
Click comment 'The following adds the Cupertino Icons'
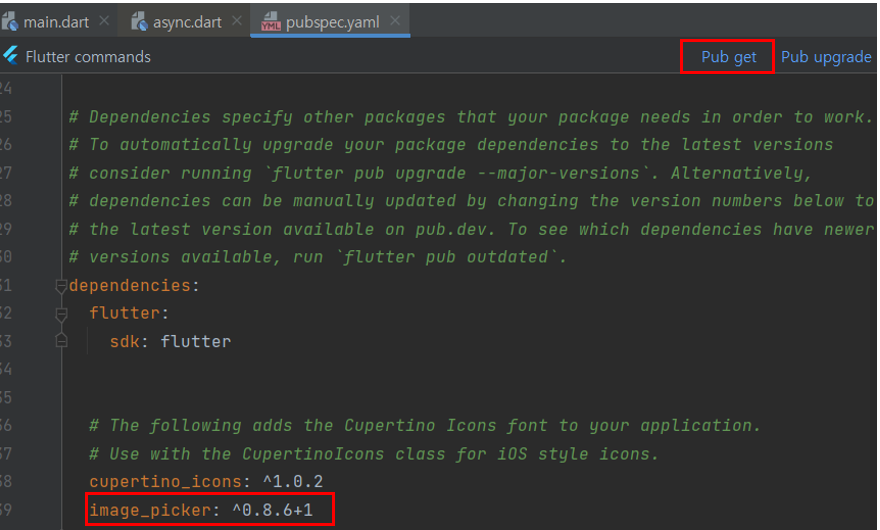coord(425,426)
